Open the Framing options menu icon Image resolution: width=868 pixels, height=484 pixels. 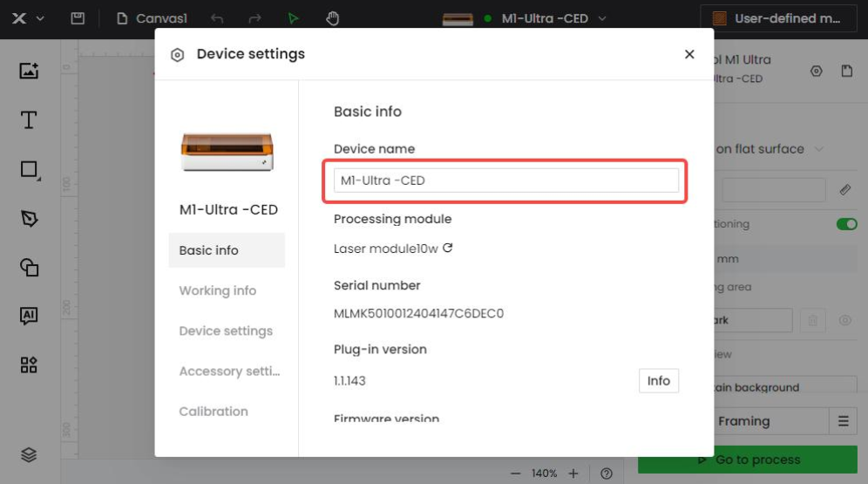(843, 421)
